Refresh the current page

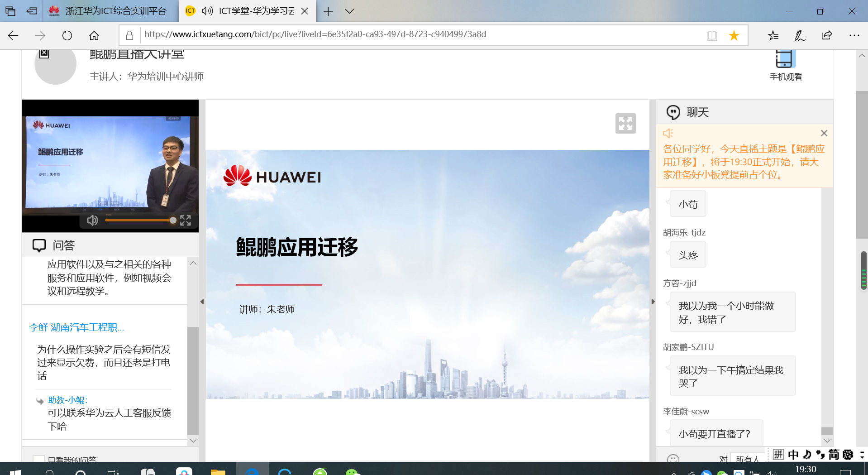[x=67, y=35]
